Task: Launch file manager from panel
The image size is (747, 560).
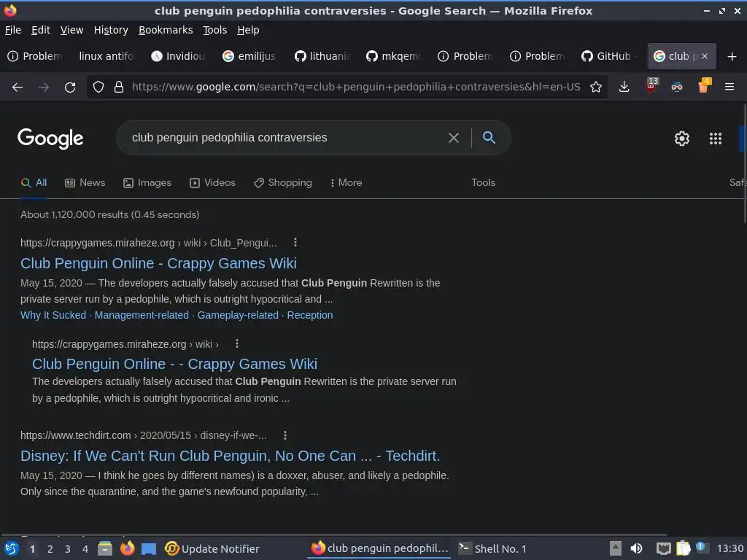Action: pos(105,548)
